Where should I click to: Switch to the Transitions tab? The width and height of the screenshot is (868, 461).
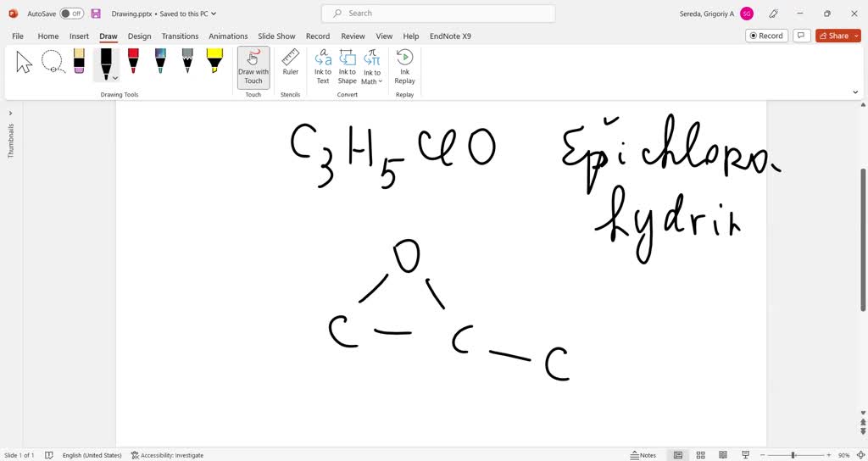[x=180, y=36]
